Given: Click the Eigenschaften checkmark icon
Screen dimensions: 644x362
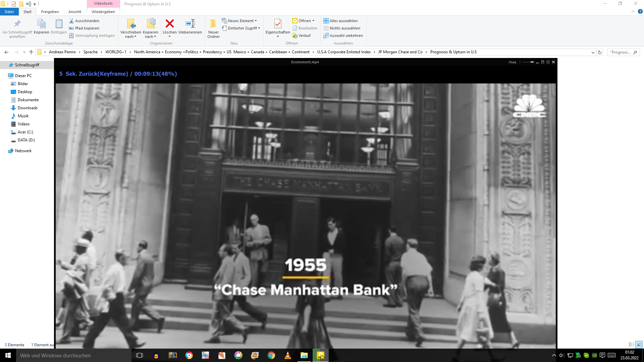Looking at the screenshot, I should pos(278,23).
